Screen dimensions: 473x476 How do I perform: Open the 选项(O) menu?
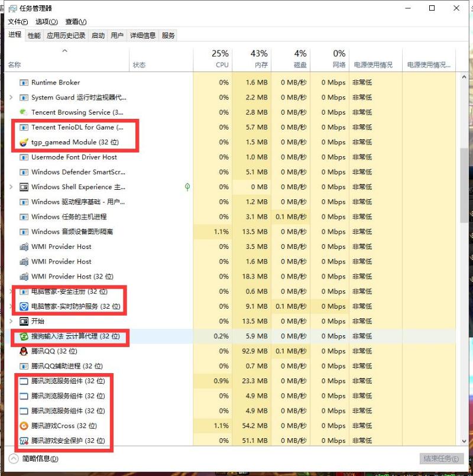(x=47, y=21)
